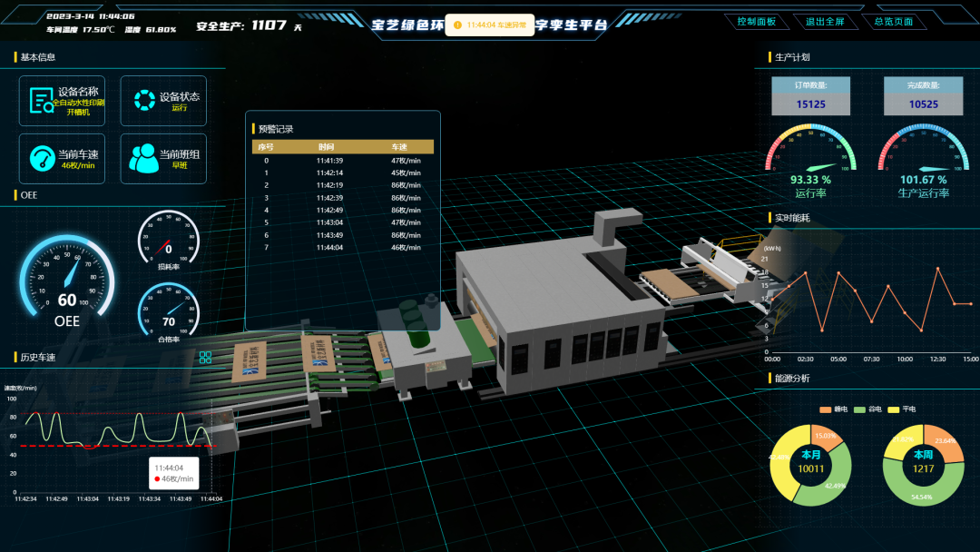Click the 本周 donut chart center
This screenshot has width=980, height=552.
[x=923, y=462]
